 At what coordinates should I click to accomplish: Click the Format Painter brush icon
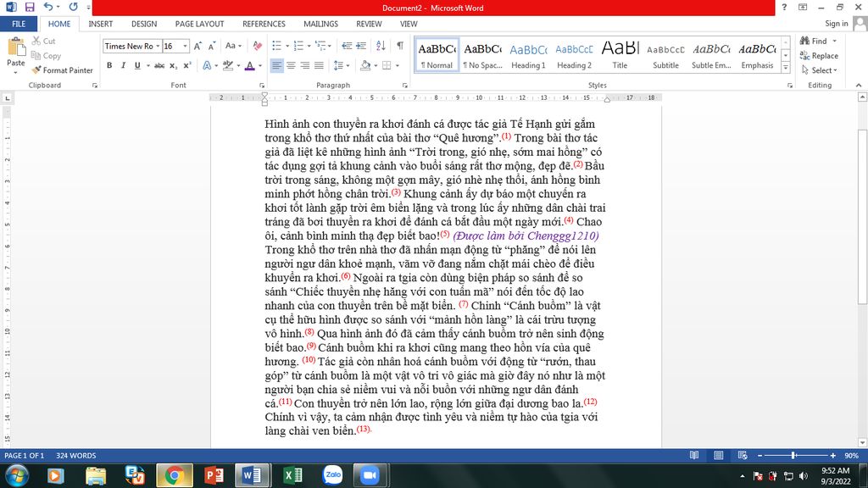36,70
